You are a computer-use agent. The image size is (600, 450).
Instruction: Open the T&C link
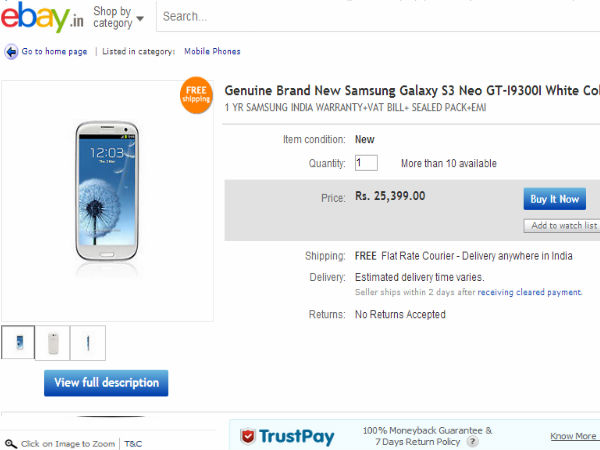pyautogui.click(x=133, y=443)
